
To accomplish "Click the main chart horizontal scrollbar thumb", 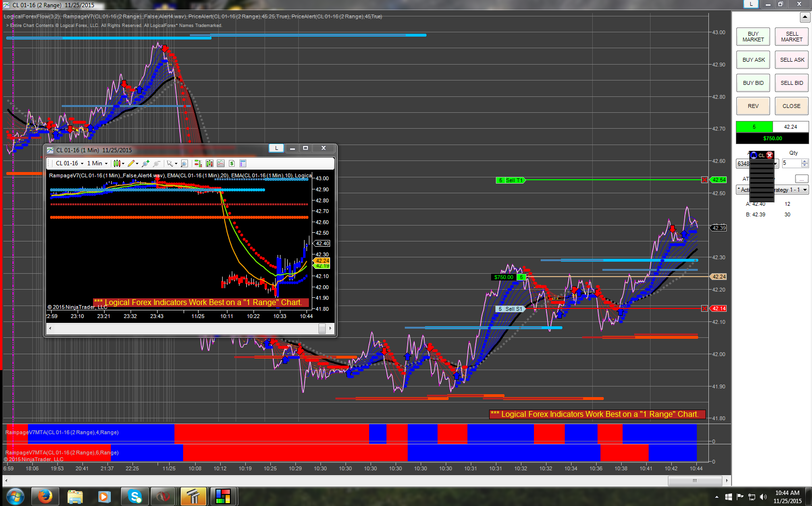I will 695,480.
